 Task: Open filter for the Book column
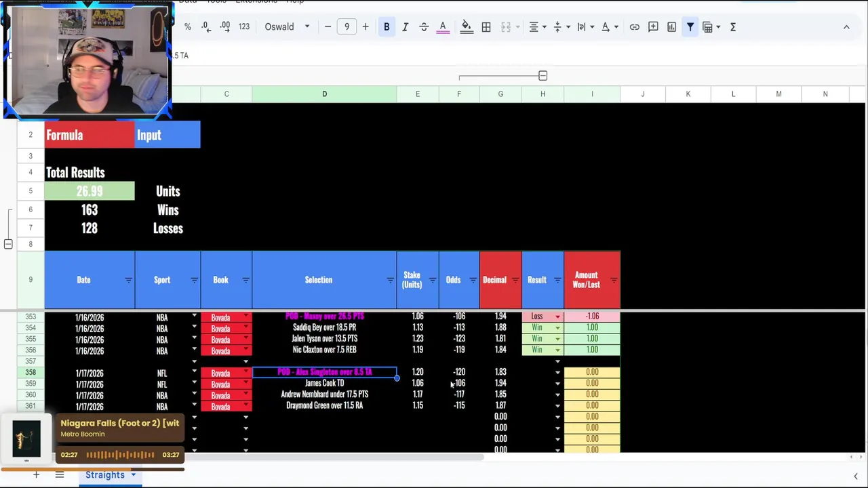pyautogui.click(x=245, y=280)
